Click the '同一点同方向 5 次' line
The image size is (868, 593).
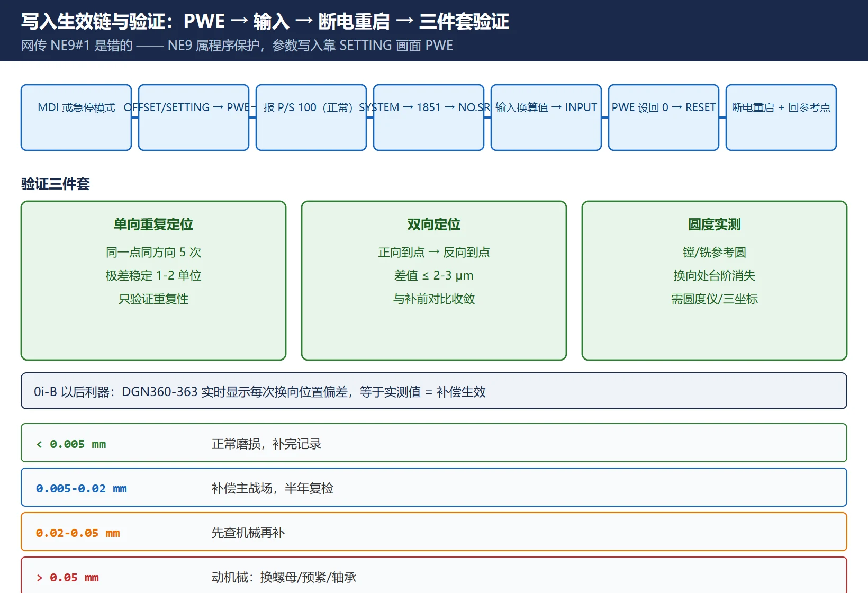coord(153,252)
